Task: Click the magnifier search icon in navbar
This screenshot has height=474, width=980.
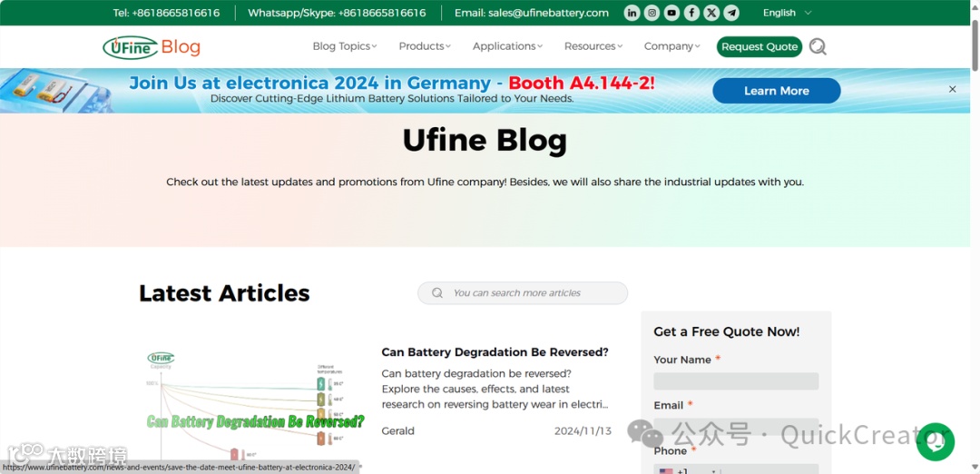Action: (818, 47)
